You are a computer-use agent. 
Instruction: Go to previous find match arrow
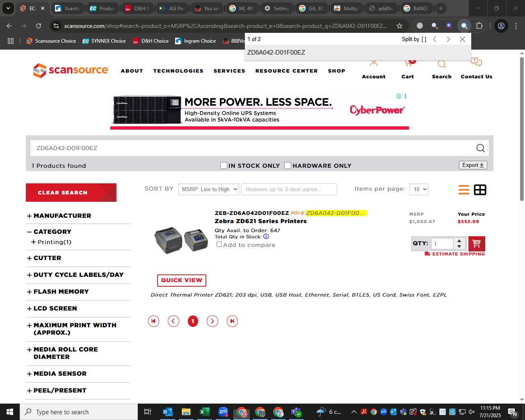[435, 39]
